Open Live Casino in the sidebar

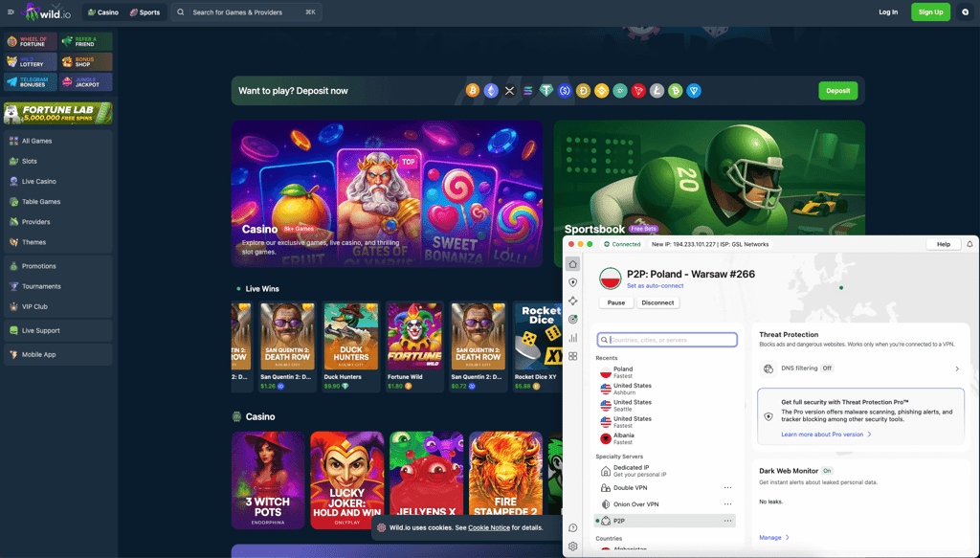58,181
